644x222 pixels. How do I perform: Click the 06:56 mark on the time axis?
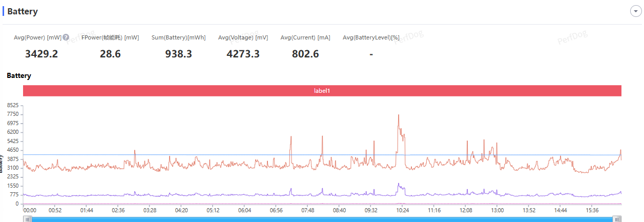[x=276, y=210]
